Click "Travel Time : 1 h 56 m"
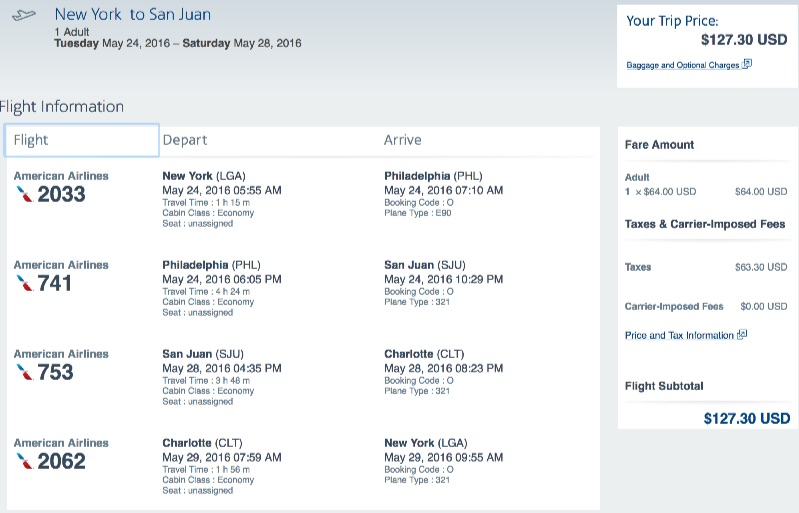The height and width of the screenshot is (513, 799). pyautogui.click(x=206, y=470)
